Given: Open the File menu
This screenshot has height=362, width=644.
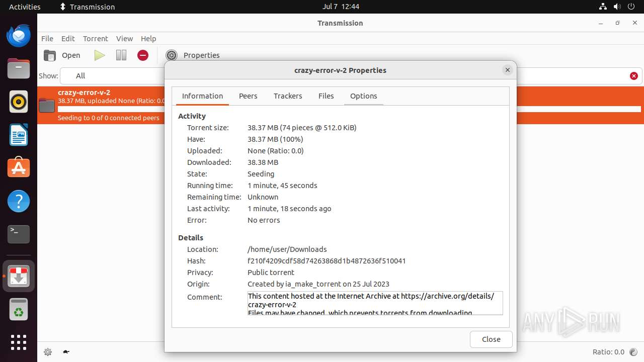Looking at the screenshot, I should point(47,39).
